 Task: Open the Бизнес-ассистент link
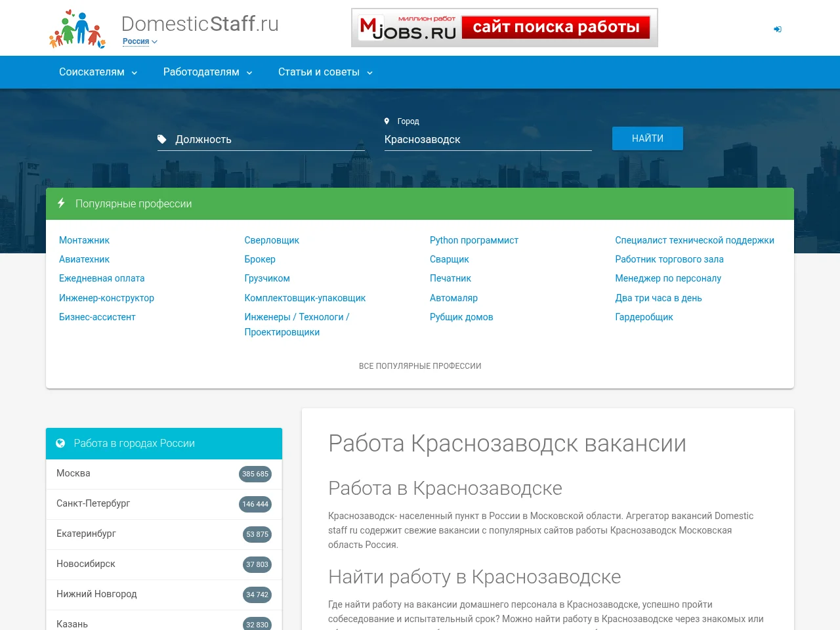click(97, 317)
